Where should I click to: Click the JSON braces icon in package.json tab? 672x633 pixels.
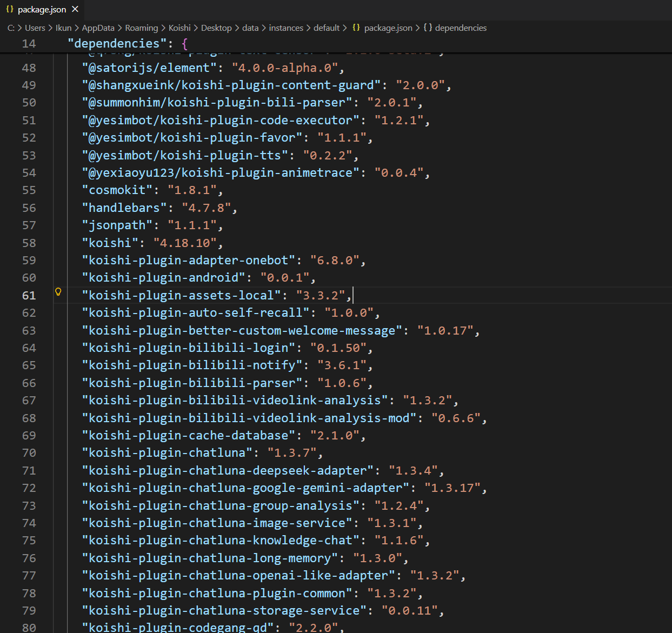pyautogui.click(x=10, y=9)
